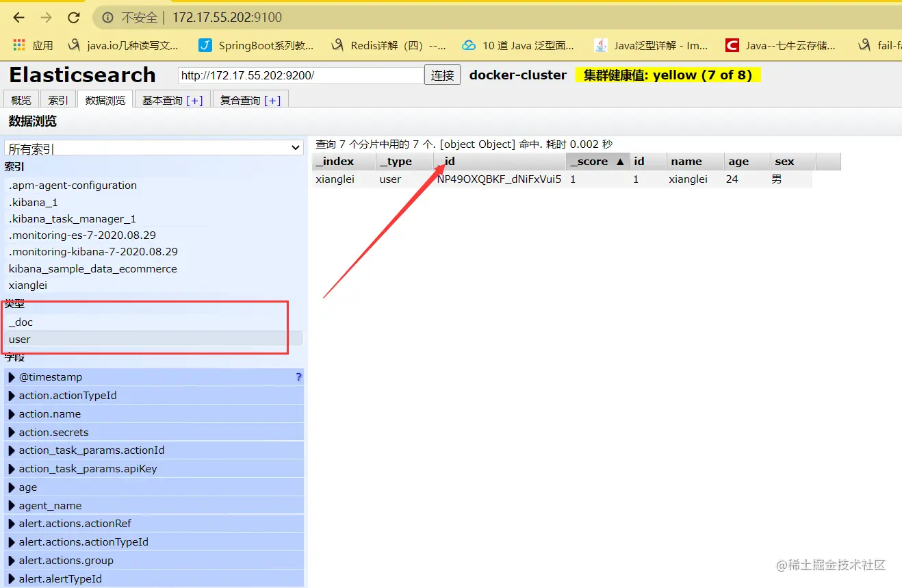Image resolution: width=902 pixels, height=588 pixels.
Task: Toggle sort order on the _score column
Action: [598, 162]
